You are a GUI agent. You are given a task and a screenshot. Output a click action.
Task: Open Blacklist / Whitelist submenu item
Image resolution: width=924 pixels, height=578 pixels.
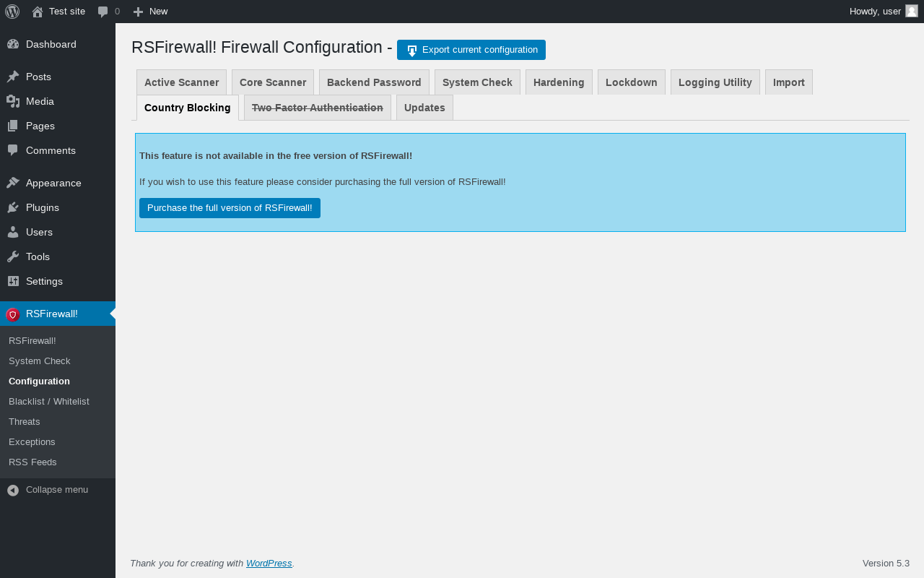[x=58, y=401]
